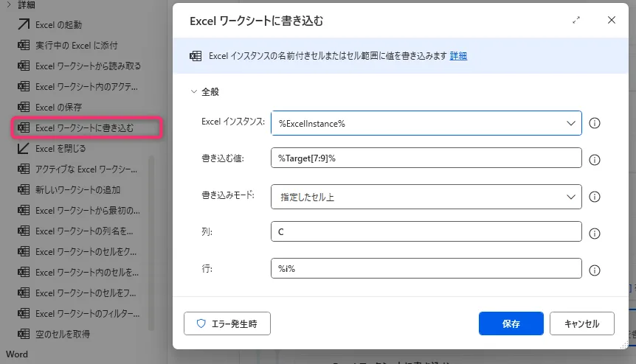Select the Excel を閉じる action icon
The image size is (636, 364).
[23, 149]
